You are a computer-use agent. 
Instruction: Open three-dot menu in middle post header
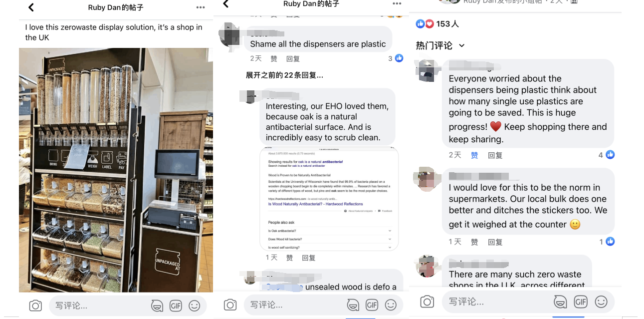[x=397, y=4]
